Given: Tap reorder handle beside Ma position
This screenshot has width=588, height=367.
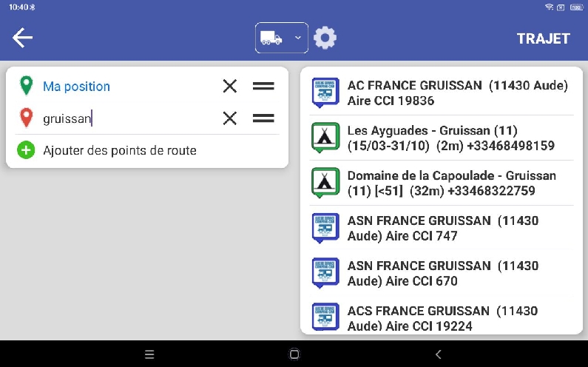Looking at the screenshot, I should pos(263,87).
